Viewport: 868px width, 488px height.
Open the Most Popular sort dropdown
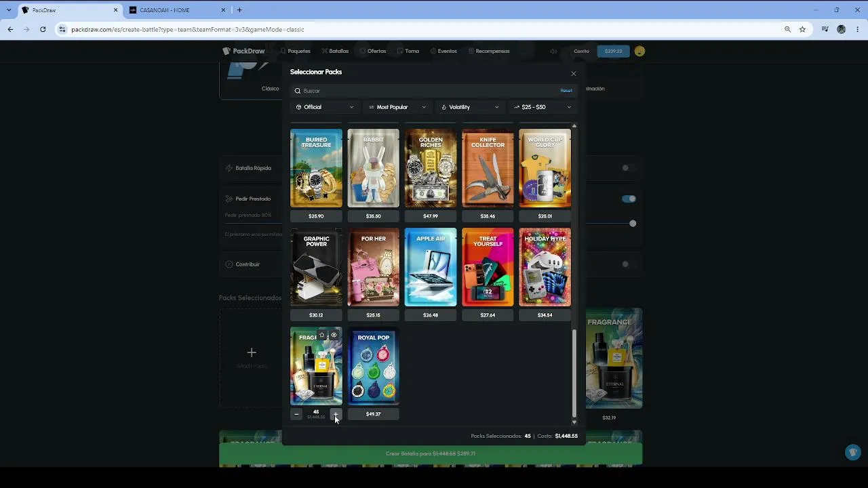coord(397,107)
